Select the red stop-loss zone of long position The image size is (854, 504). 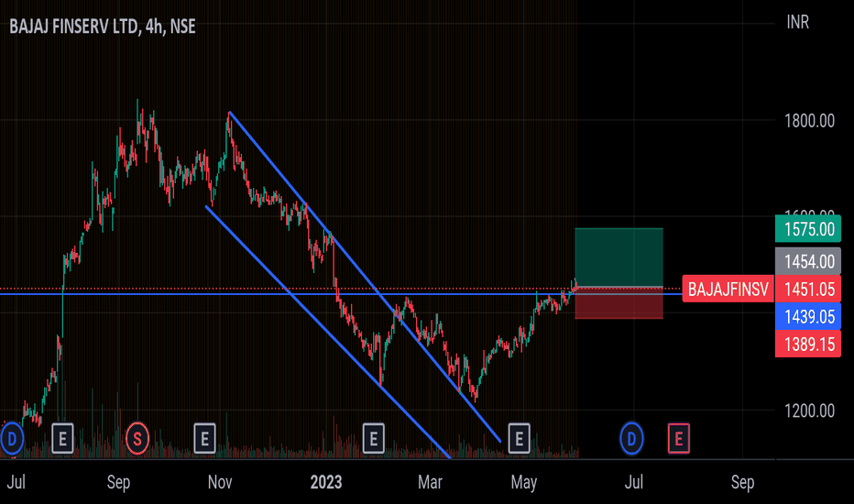pos(619,302)
